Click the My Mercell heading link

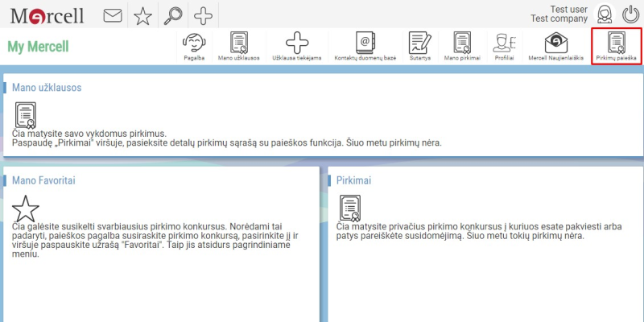[x=38, y=47]
